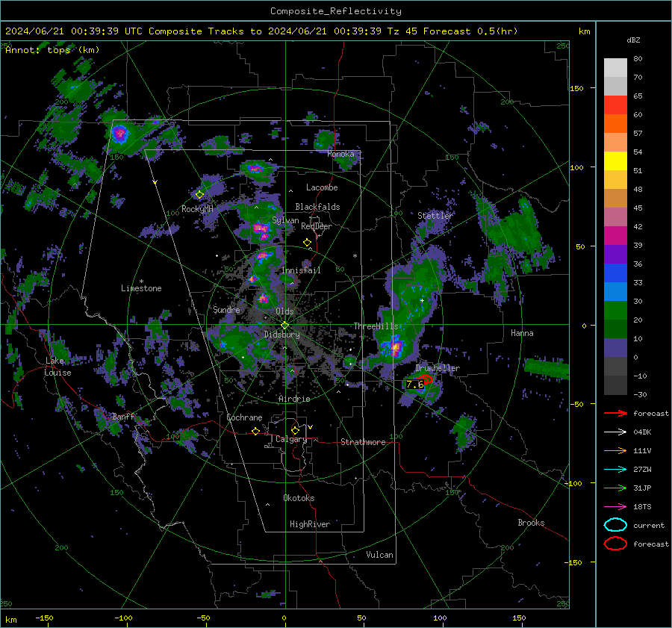Select the Olds town label
Screen dimensions: 672x628
click(284, 311)
